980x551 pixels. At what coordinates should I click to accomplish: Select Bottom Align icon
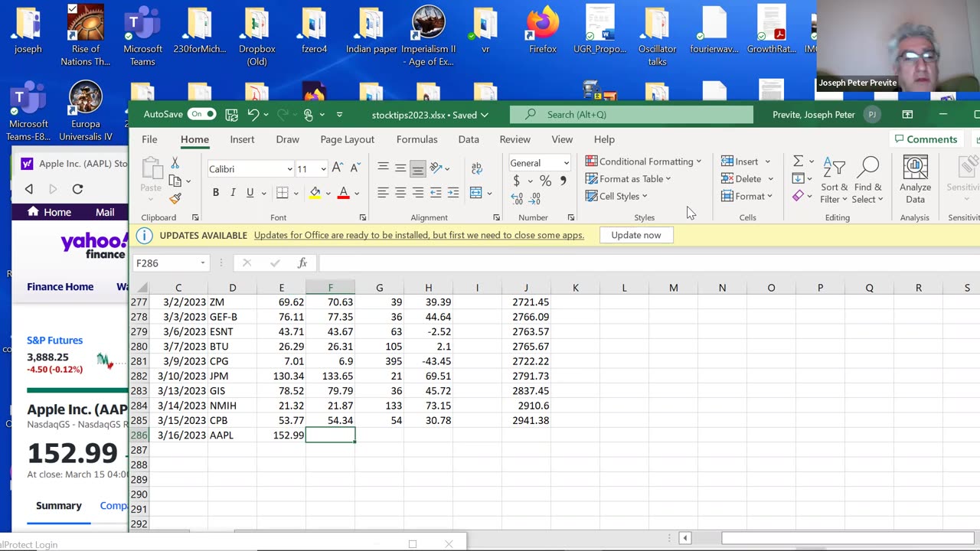pyautogui.click(x=418, y=168)
